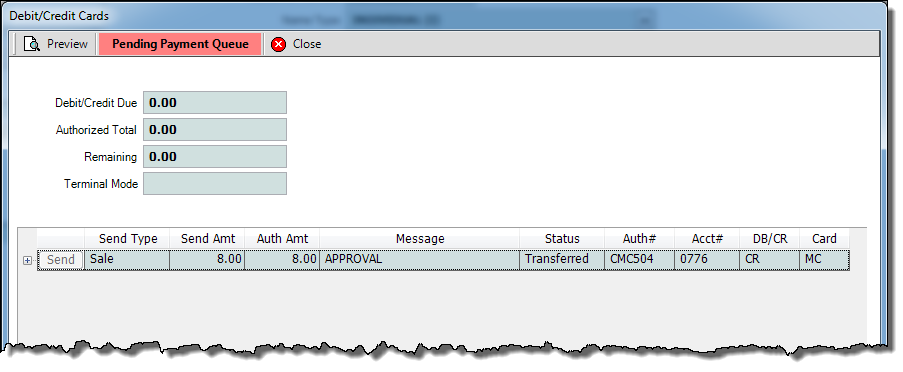Click the Preview magnifier icon
This screenshot has height=372, width=903.
click(31, 44)
